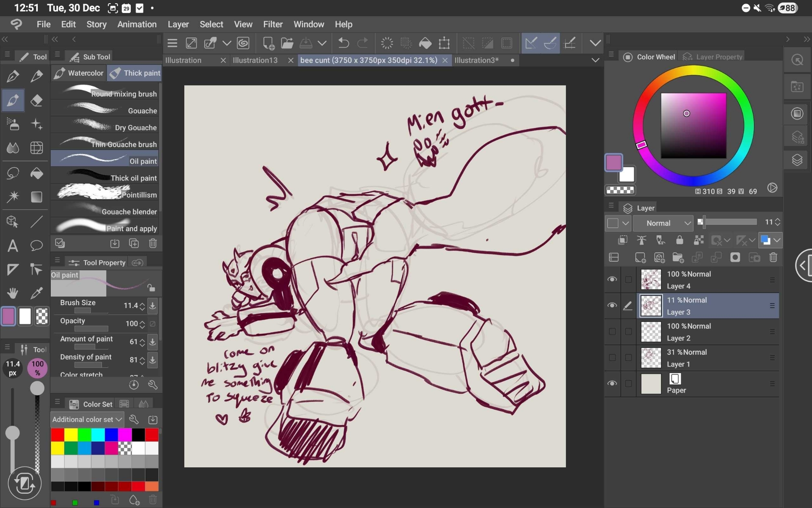This screenshot has width=812, height=508.
Task: Hide the Paper layer
Action: (x=612, y=384)
